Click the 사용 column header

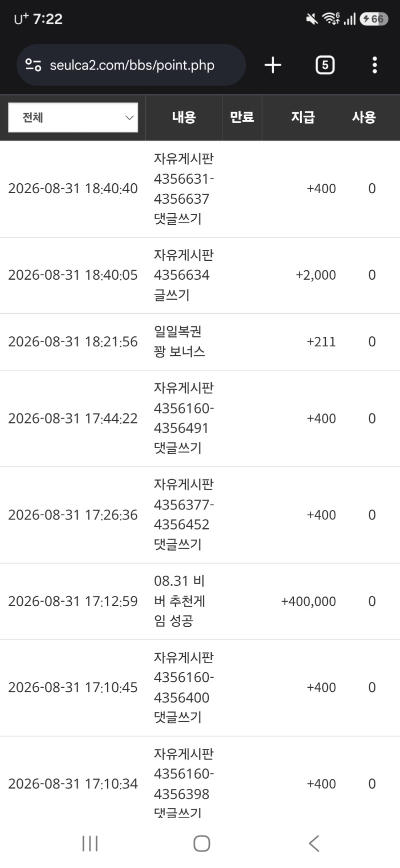coord(363,117)
